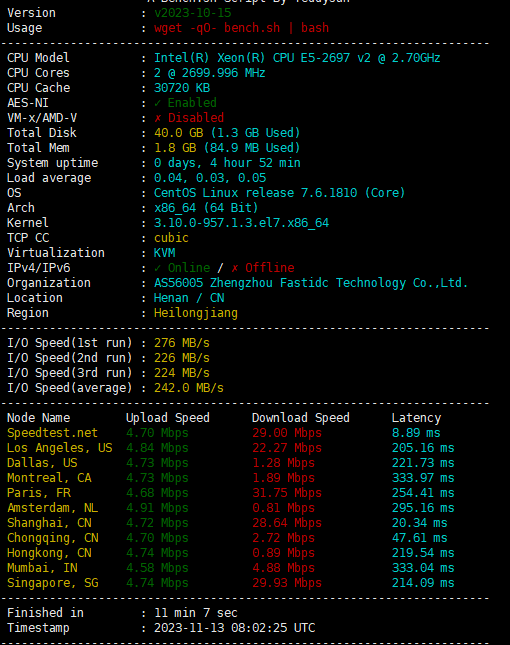Click the Upload Speed column header

coord(168,418)
